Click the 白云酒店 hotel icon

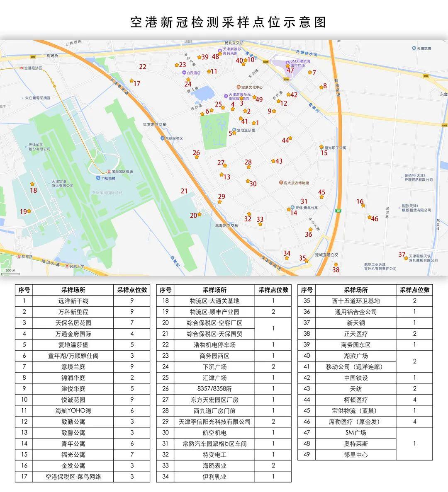[184, 71]
